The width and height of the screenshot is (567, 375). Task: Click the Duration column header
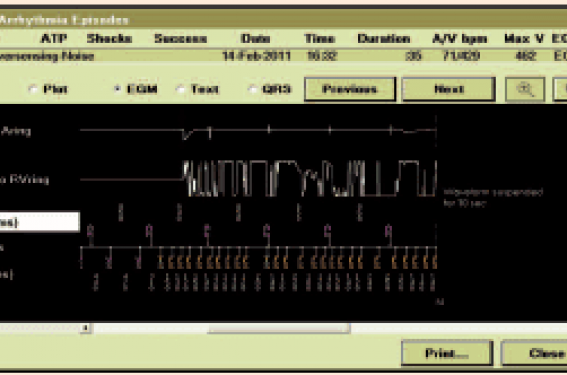pos(384,39)
